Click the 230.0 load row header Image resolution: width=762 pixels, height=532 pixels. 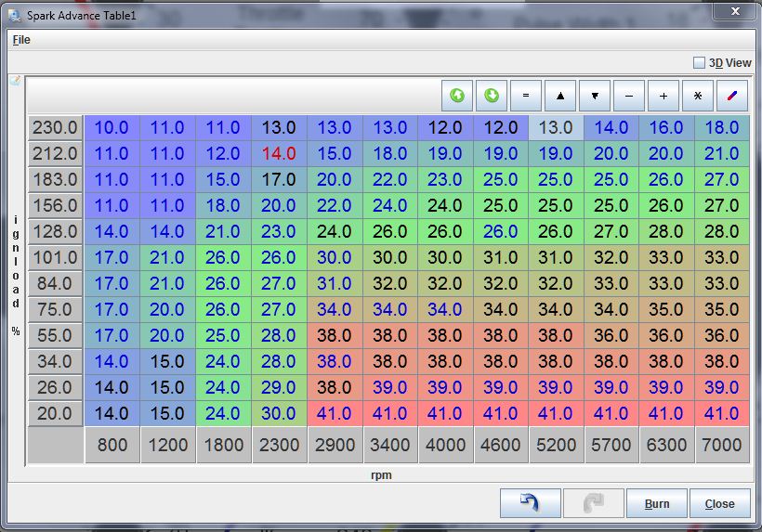pyautogui.click(x=54, y=128)
